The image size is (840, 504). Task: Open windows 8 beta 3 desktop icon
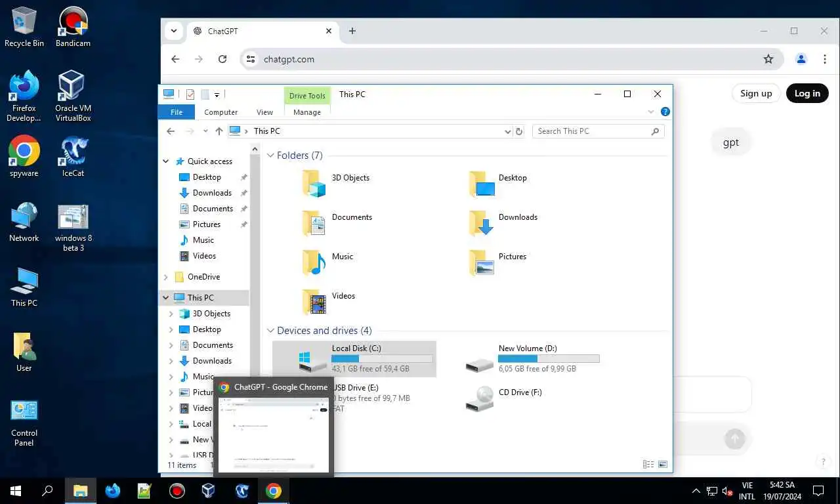tap(73, 227)
